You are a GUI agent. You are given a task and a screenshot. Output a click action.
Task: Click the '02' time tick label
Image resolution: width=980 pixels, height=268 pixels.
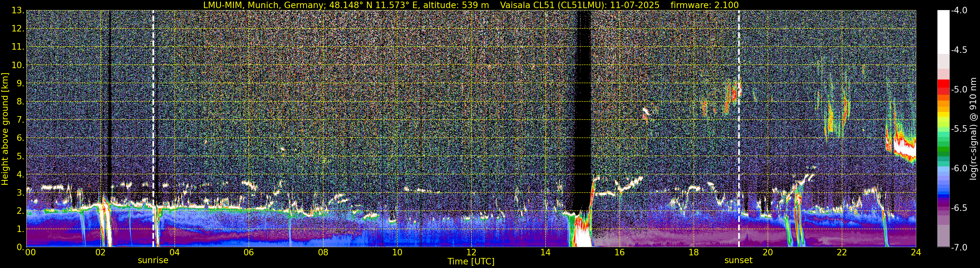point(100,252)
